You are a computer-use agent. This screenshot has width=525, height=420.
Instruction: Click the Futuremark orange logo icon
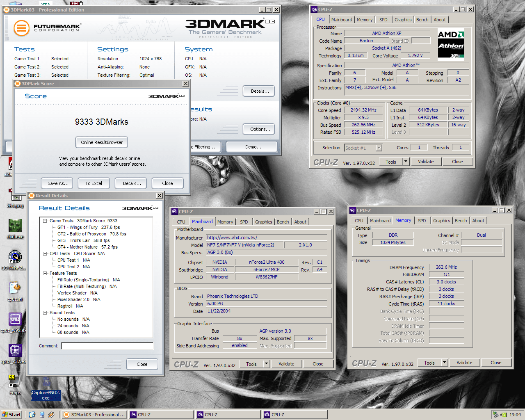coord(21,28)
